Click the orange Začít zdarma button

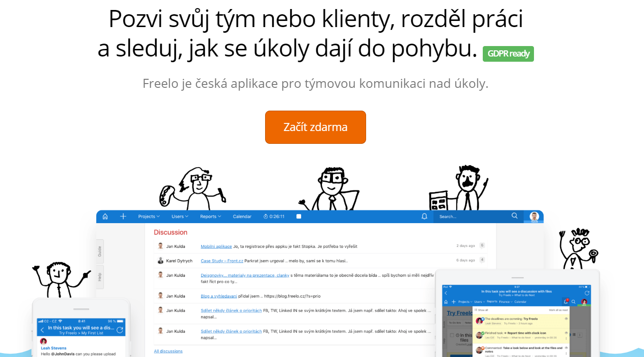click(x=315, y=127)
